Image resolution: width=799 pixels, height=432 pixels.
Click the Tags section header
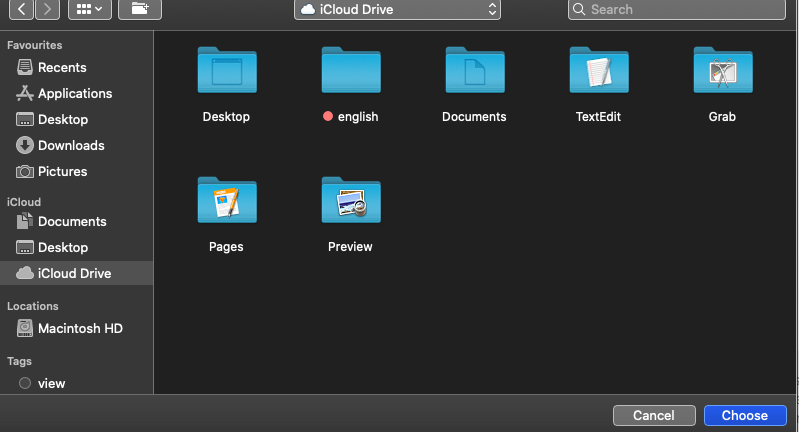[19, 361]
